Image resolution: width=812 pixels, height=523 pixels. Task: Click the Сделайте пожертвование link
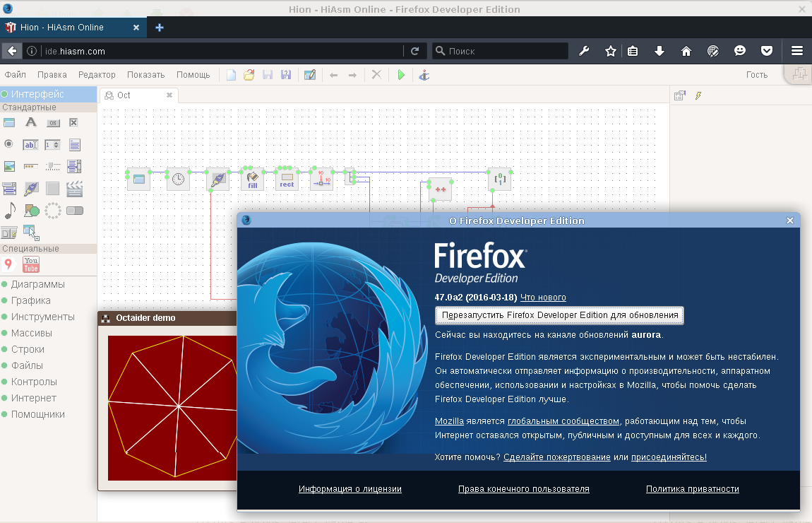[556, 457]
